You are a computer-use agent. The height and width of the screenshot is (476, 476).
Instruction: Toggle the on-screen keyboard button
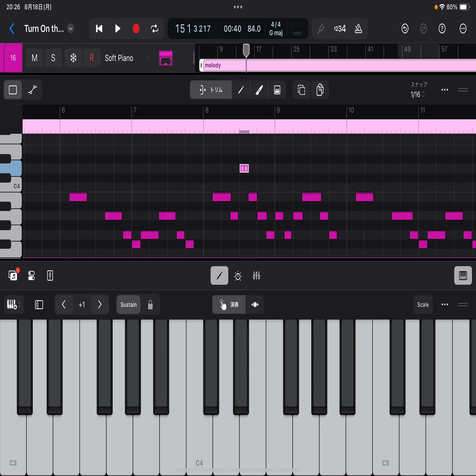463,275
